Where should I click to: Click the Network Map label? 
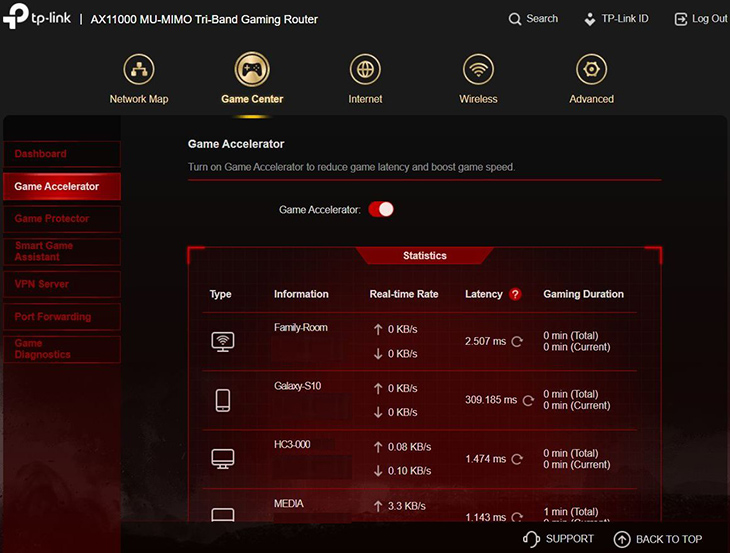point(139,99)
